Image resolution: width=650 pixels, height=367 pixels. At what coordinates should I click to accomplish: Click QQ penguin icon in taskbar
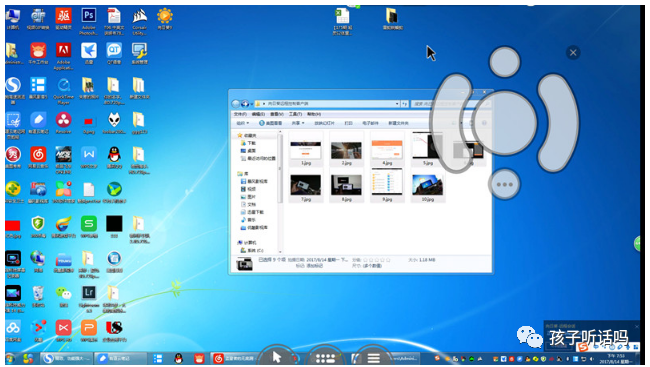178,358
